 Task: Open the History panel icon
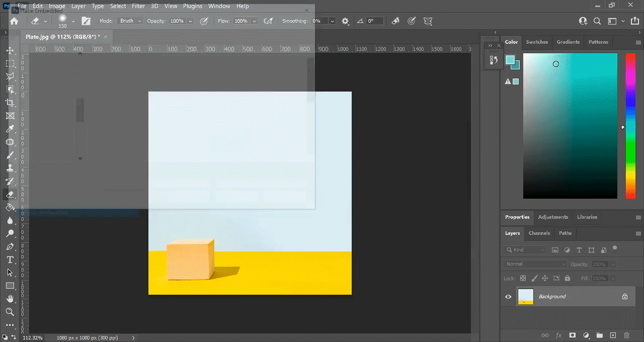pyautogui.click(x=494, y=60)
